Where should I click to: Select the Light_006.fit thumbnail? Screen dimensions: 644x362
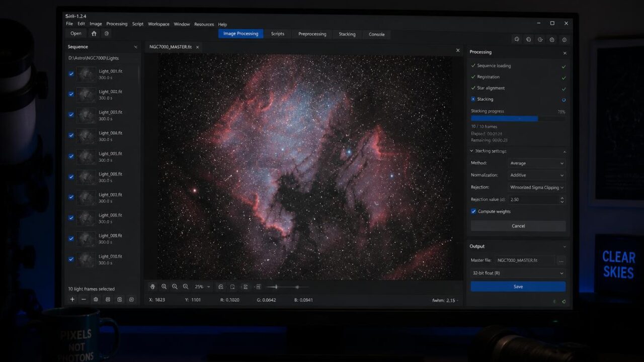86,177
